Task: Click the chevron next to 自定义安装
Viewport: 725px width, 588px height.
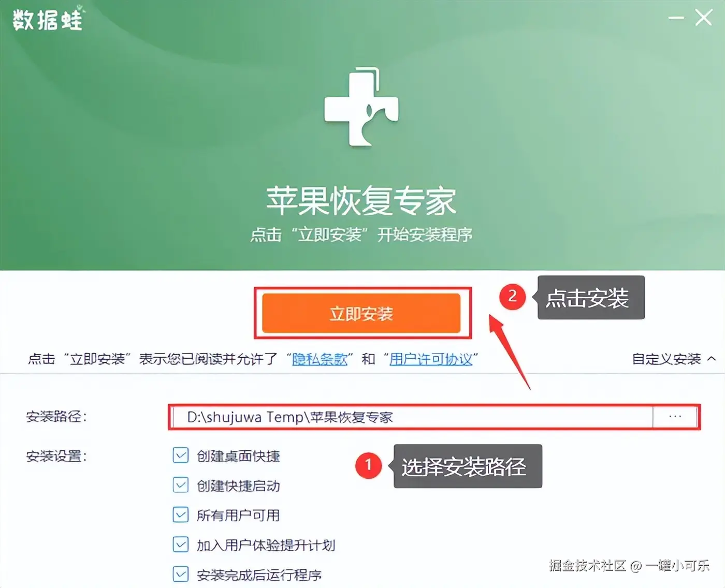Action: (712, 358)
